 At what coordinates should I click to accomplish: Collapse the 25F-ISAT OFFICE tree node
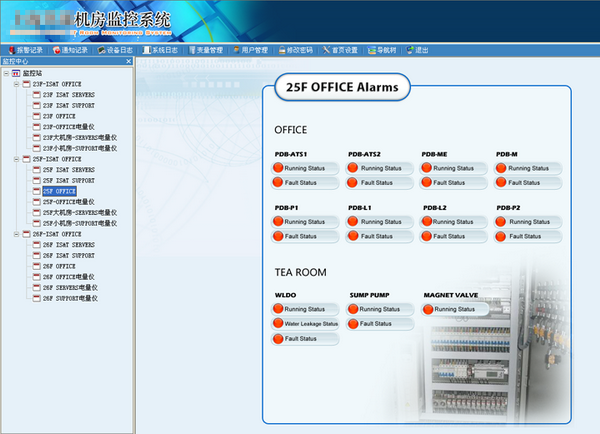tap(16, 159)
